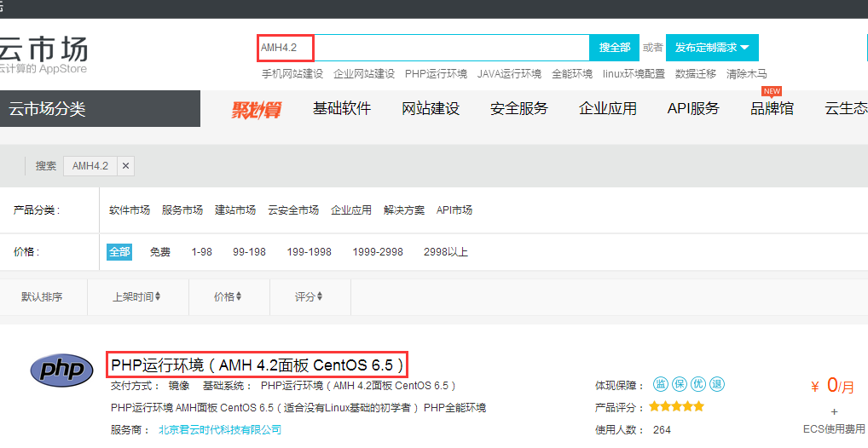Image resolution: width=868 pixels, height=448 pixels.
Task: Open the 基础软件 menu
Action: tap(342, 108)
